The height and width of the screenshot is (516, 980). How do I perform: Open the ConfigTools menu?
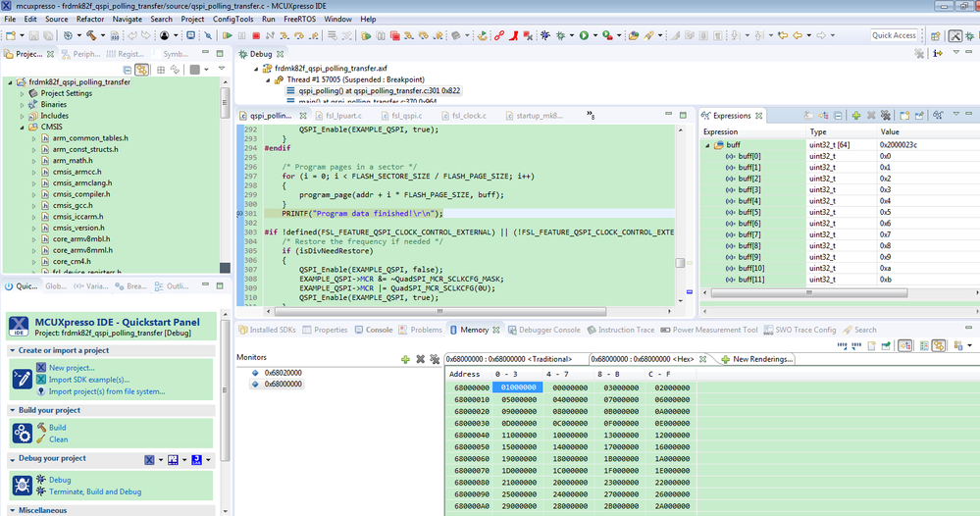[x=232, y=19]
